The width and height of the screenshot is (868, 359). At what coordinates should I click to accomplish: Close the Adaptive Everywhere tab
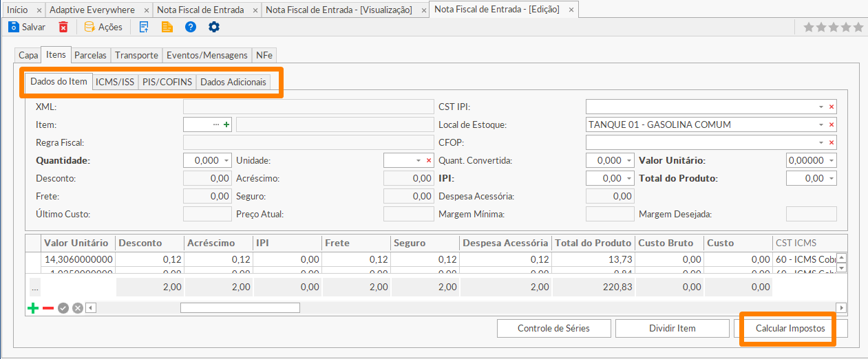coord(145,10)
